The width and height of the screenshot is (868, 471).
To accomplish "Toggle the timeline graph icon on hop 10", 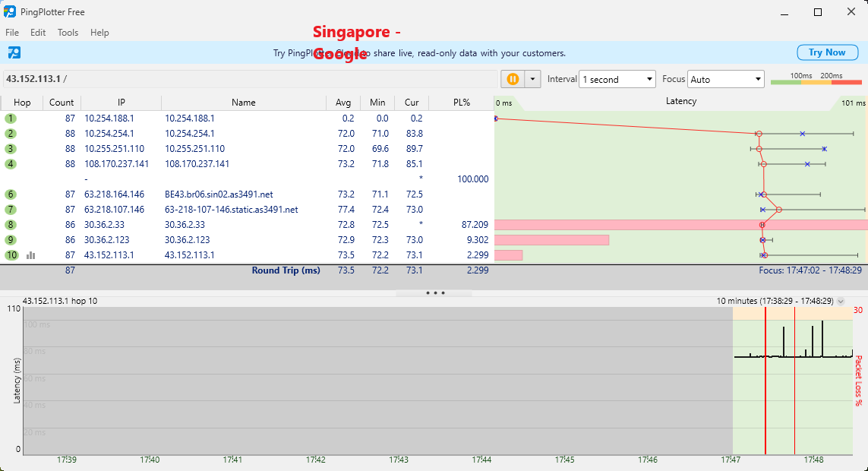I will click(31, 255).
